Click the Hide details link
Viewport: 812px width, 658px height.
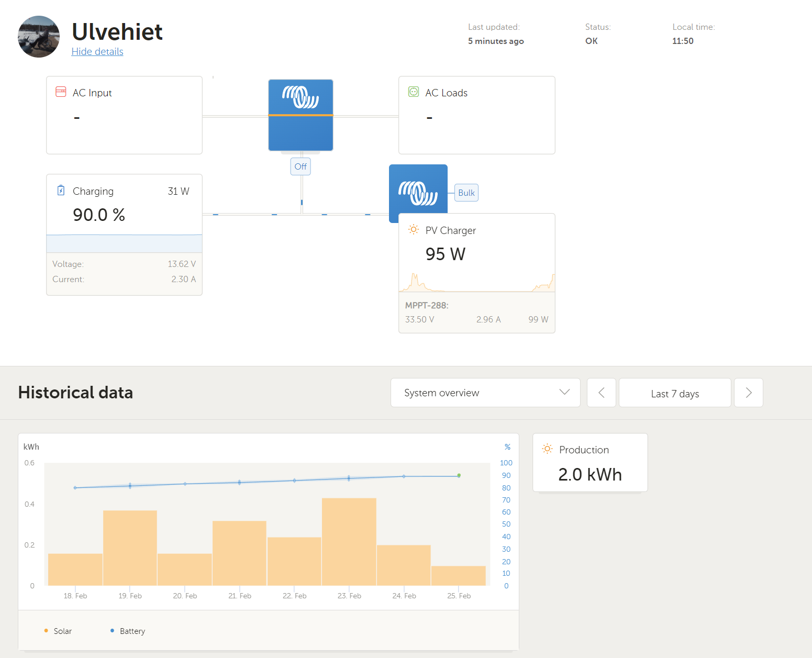click(97, 51)
